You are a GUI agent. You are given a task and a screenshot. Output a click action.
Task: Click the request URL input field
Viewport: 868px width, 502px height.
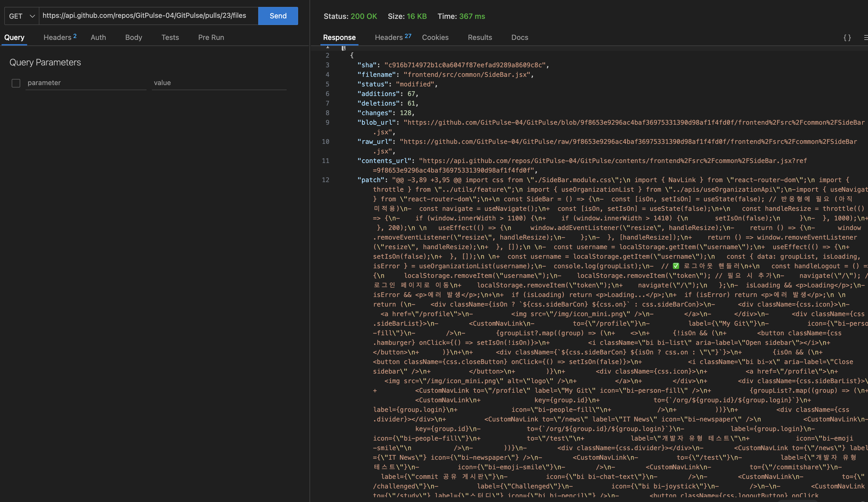pyautogui.click(x=148, y=16)
